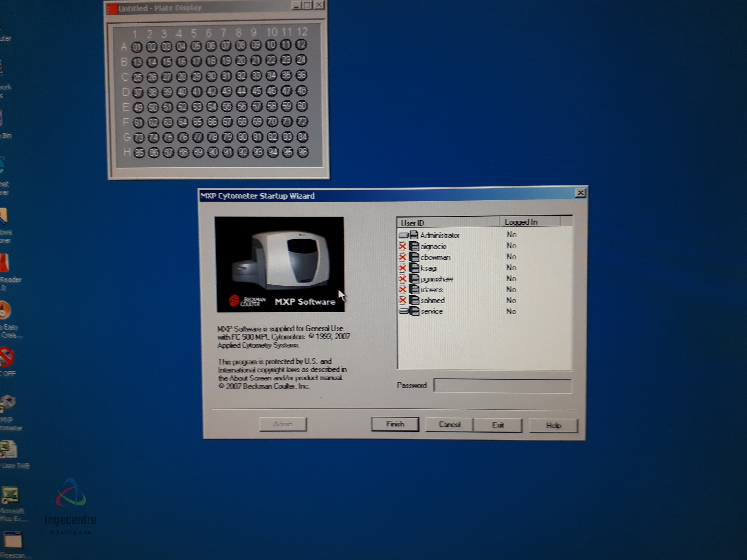Maximize the Plate Display window

coord(307,6)
